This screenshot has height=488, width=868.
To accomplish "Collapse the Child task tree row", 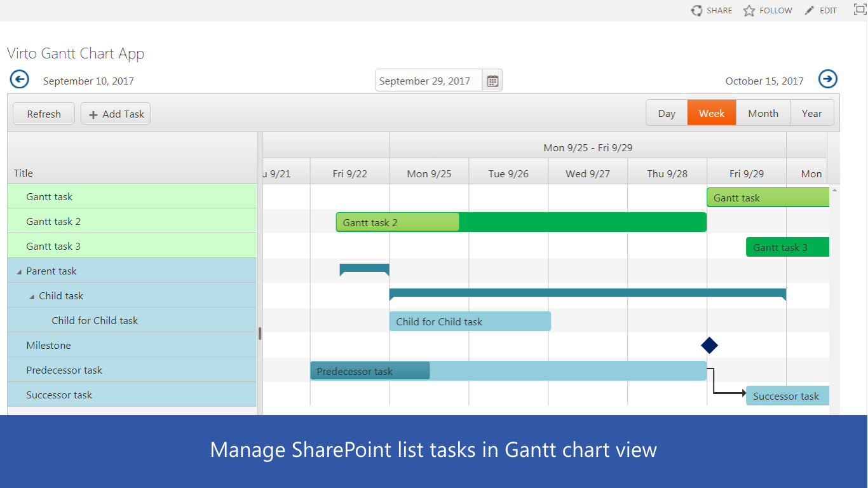I will coord(32,297).
